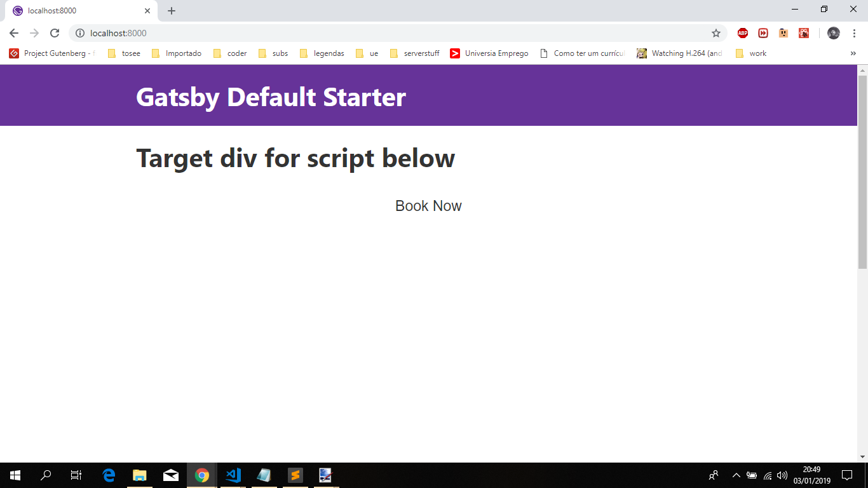Switch to Google Chrome in taskbar
The image size is (868, 488).
202,475
